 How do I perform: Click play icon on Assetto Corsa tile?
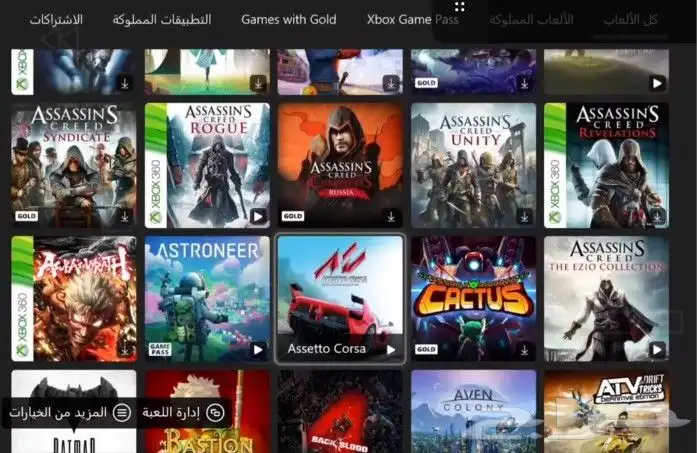coord(391,350)
